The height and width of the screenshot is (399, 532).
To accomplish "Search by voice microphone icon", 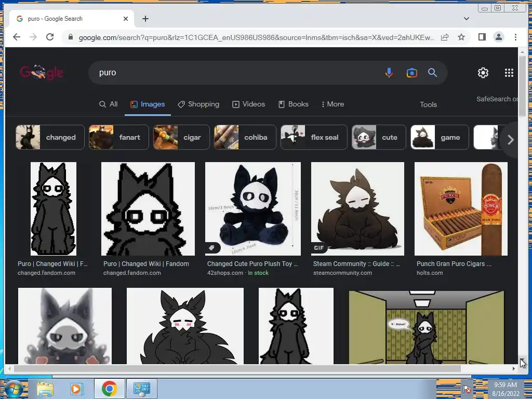I will [389, 72].
